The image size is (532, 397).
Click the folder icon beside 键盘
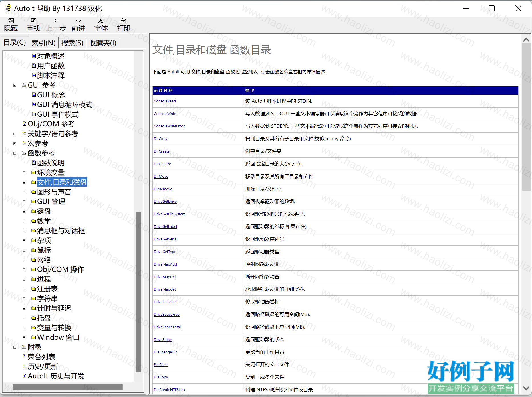[x=34, y=211]
